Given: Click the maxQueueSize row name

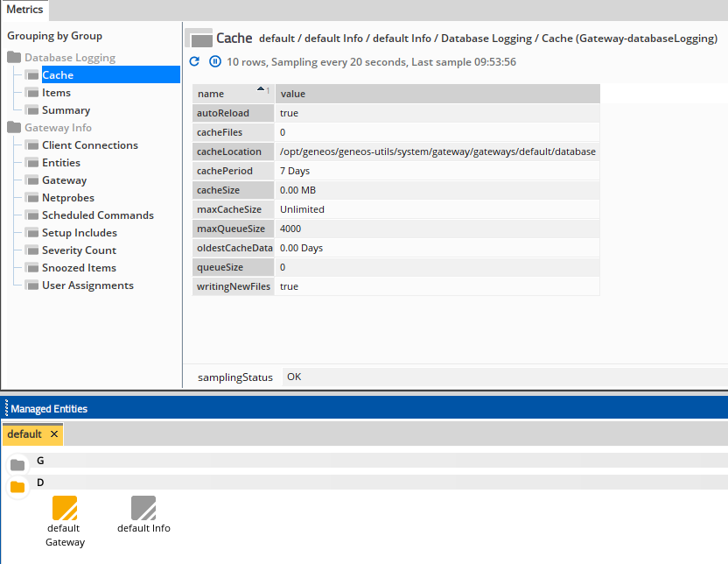Looking at the screenshot, I should click(231, 229).
